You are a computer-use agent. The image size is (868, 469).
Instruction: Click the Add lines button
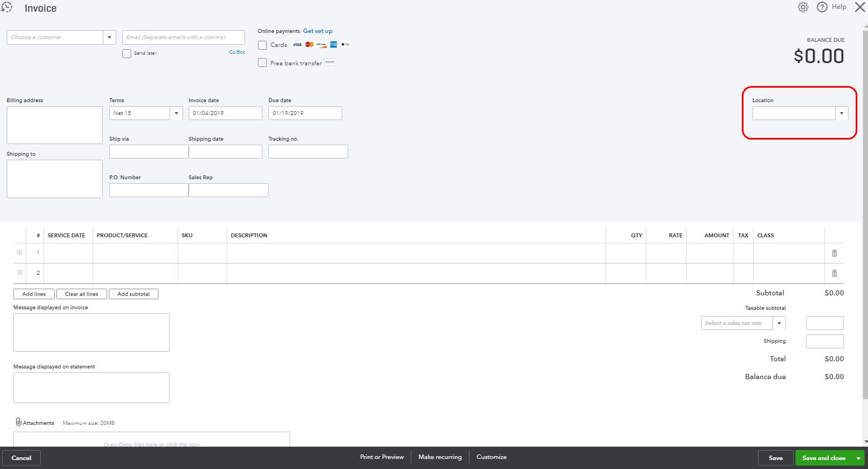[34, 294]
